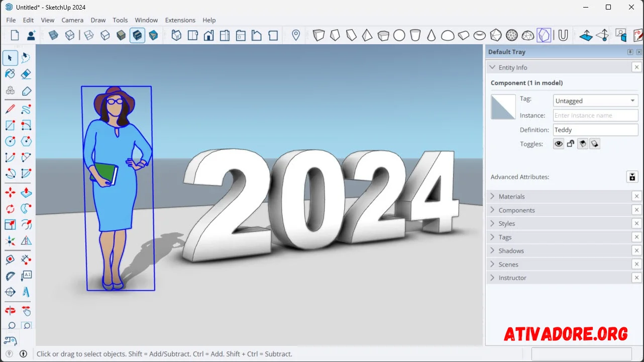Enable Shaded With Textures style

(x=137, y=35)
